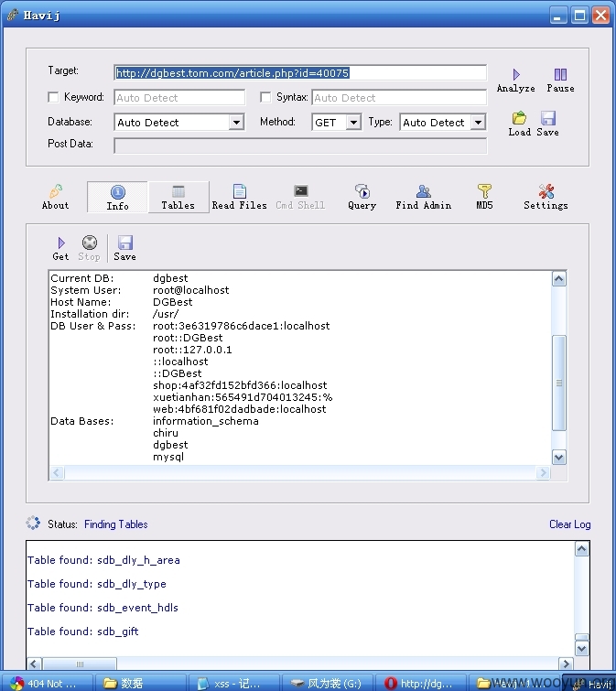Minimize the Havij window
Image resolution: width=616 pixels, height=691 pixels.
pos(558,16)
